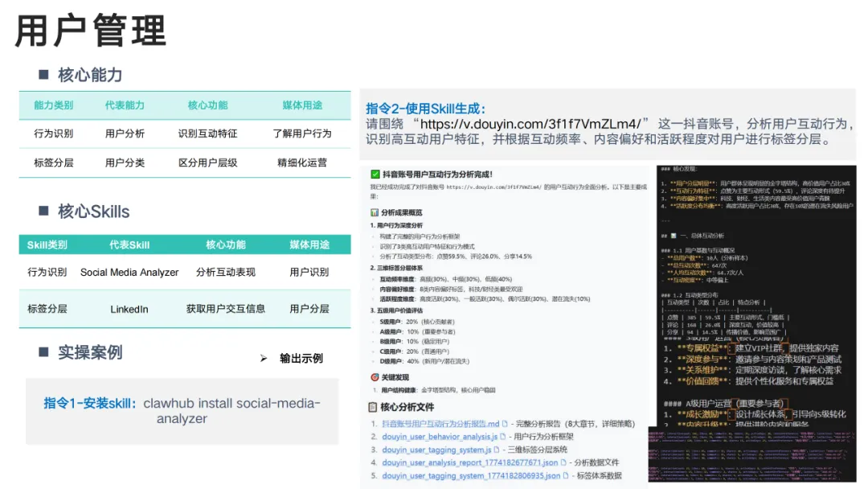This screenshot has width=868, height=489.
Task: Click the 获取用户交互信息 table cell
Action: tap(226, 309)
